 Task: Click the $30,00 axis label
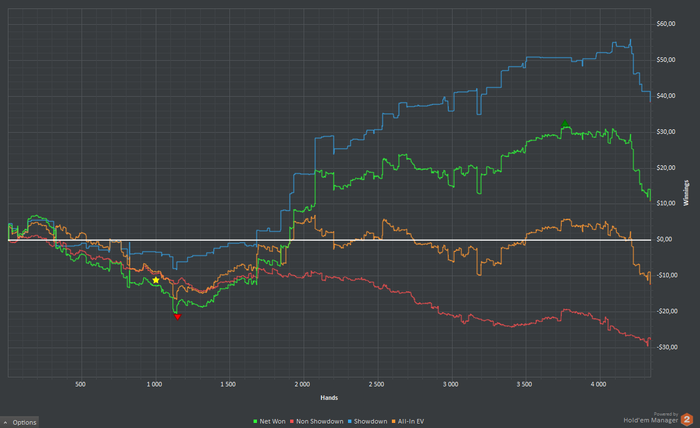coord(666,132)
